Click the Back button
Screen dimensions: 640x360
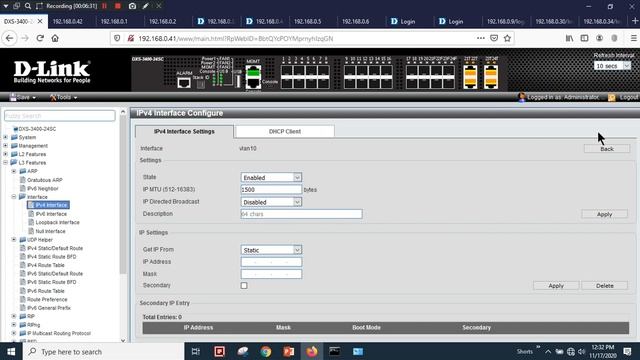(x=607, y=149)
